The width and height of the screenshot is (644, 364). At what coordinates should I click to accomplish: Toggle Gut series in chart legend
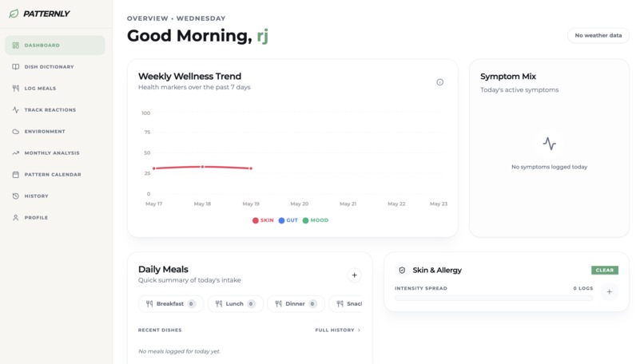(x=288, y=220)
